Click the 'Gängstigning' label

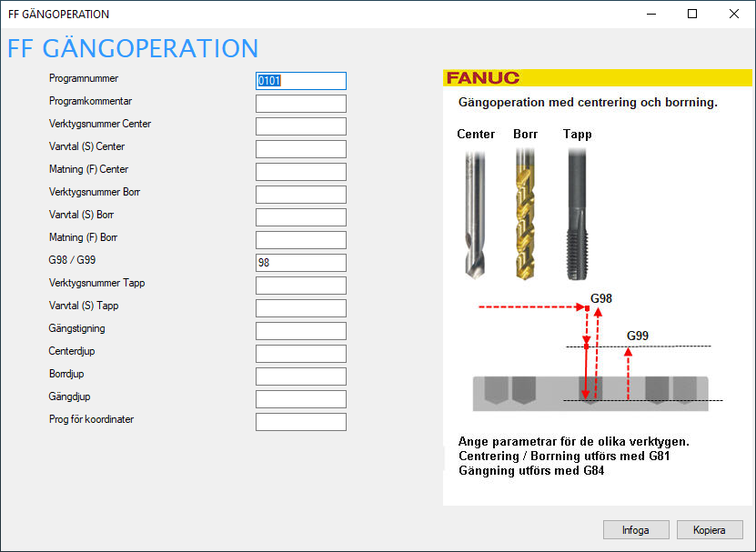(76, 328)
